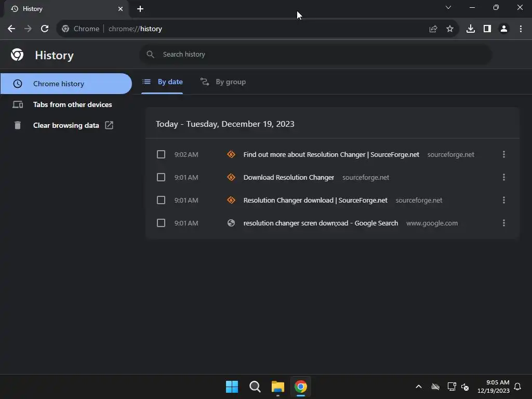
Task: Click the OneDrive cloud tray icon
Action: point(435,387)
